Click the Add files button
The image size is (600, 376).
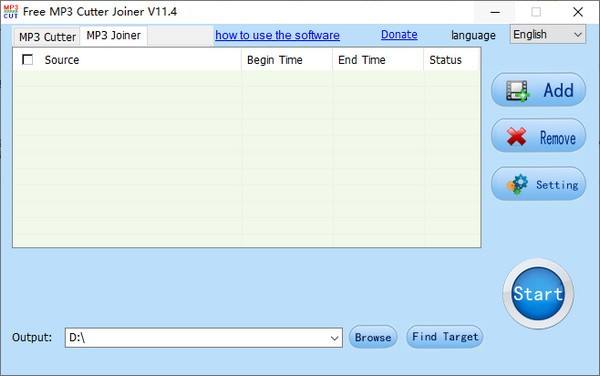538,90
